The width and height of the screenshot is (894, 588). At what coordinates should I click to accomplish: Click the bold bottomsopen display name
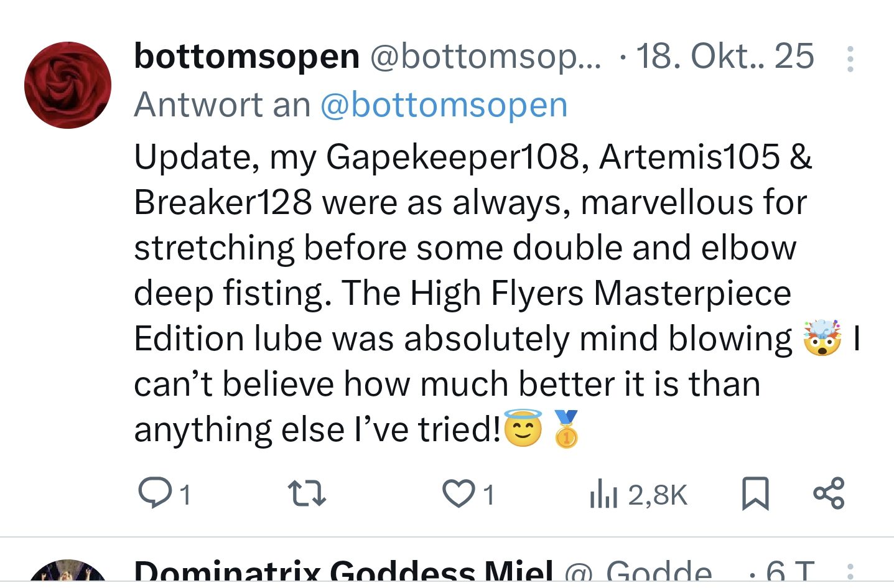[x=247, y=57]
